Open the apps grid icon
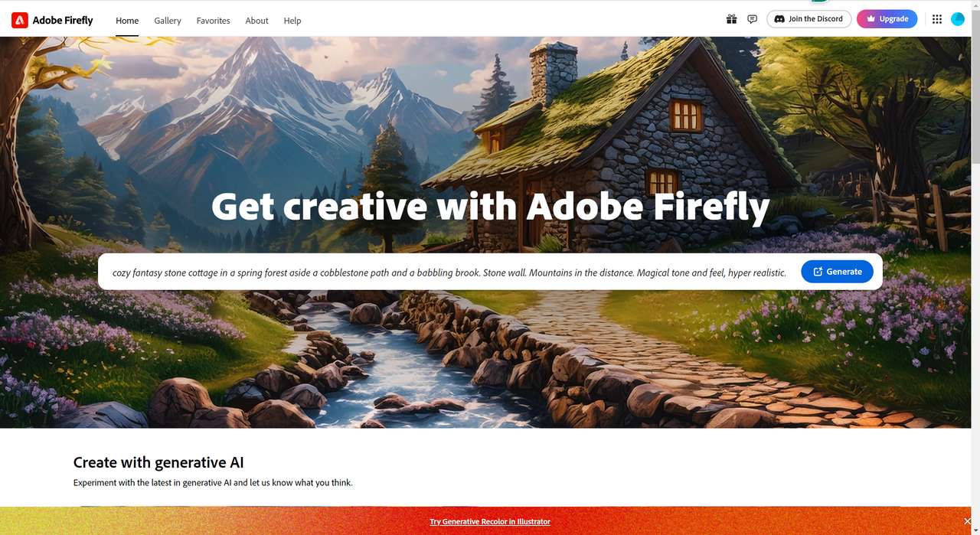This screenshot has width=980, height=535. pos(937,19)
